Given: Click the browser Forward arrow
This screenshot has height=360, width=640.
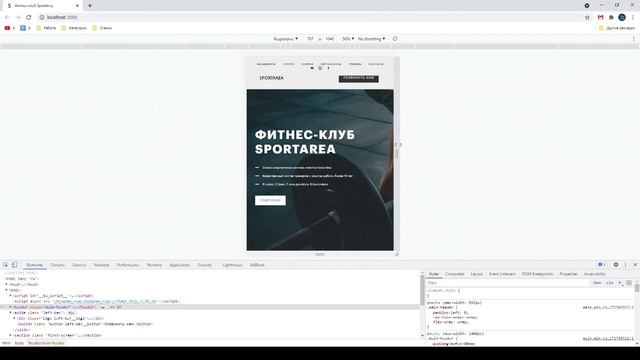Looking at the screenshot, I should pos(18,17).
